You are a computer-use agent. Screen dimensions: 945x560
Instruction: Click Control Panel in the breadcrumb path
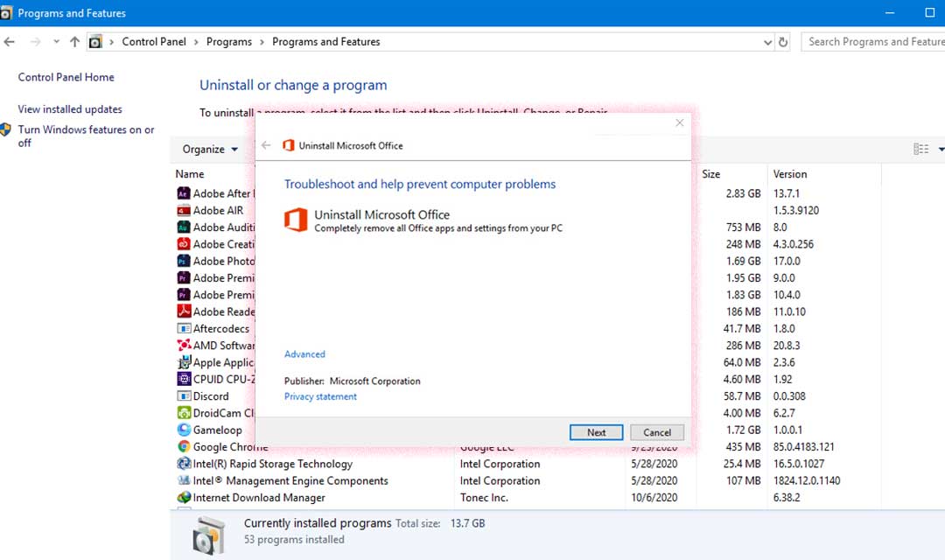[x=154, y=42]
